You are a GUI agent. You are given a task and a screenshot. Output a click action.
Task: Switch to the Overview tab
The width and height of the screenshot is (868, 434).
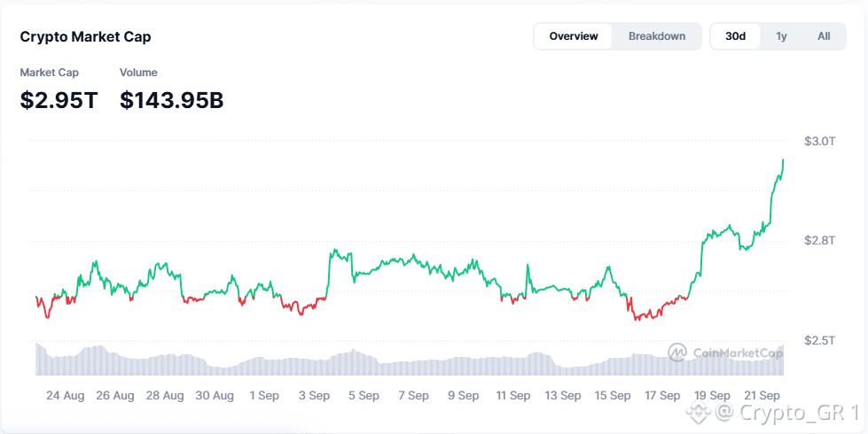pos(574,36)
